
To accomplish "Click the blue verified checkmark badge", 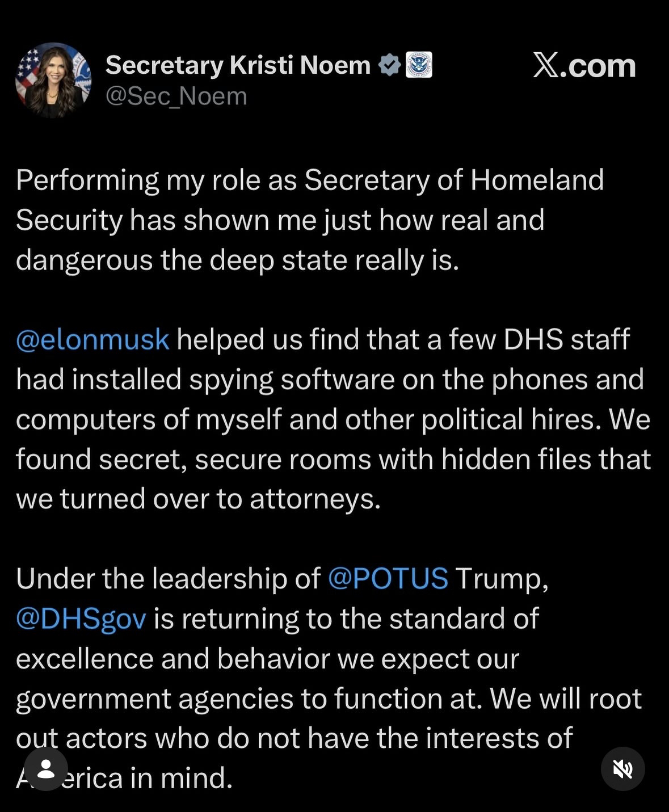I will (x=389, y=65).
